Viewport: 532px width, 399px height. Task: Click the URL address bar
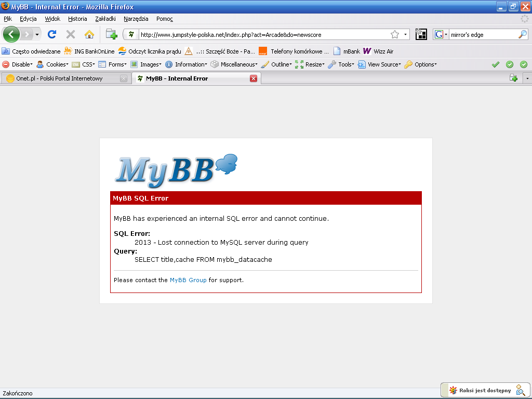pos(260,35)
